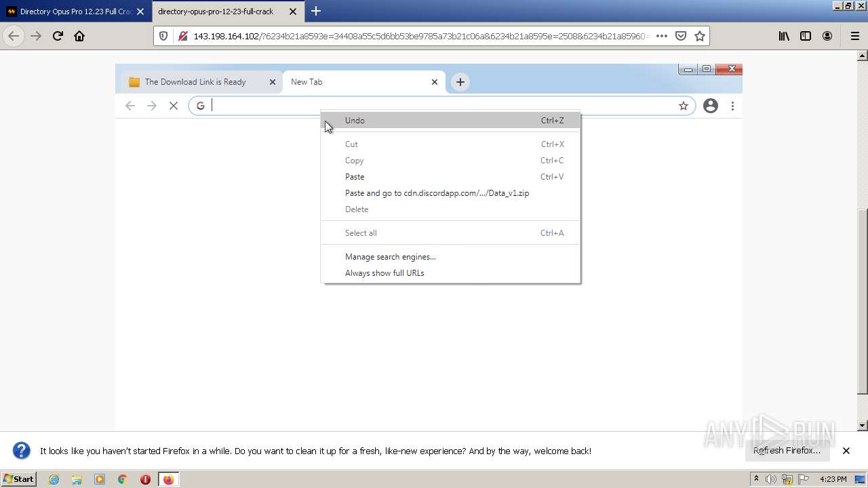868x488 pixels.
Task: Open network status tray icon
Action: pyautogui.click(x=787, y=479)
